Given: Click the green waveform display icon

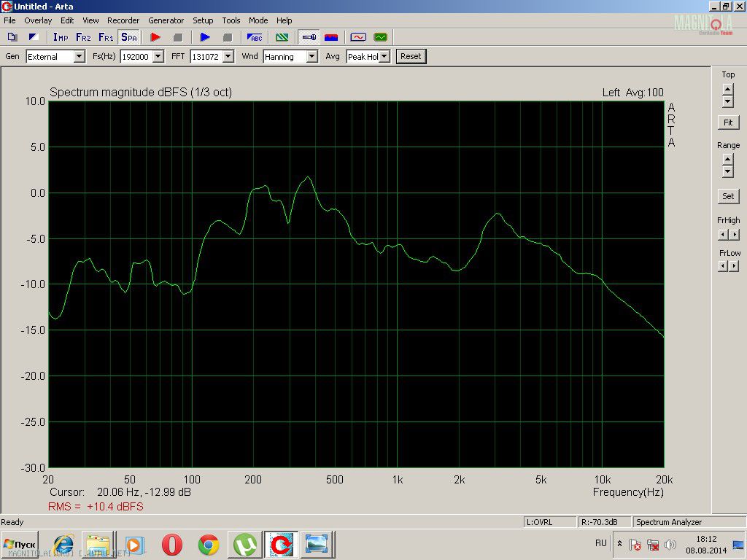Looking at the screenshot, I should tap(380, 37).
